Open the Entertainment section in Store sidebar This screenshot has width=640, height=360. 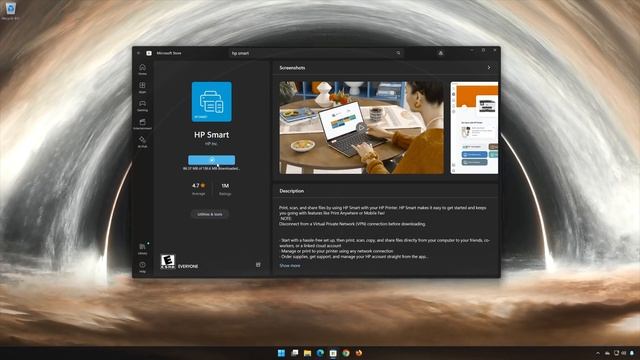pyautogui.click(x=142, y=124)
